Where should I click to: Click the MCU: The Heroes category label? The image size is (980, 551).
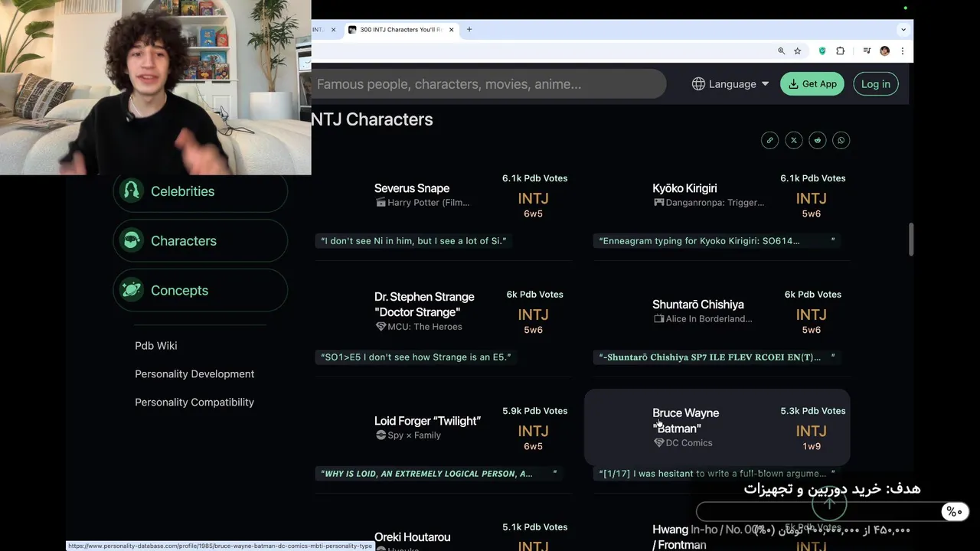pos(419,327)
